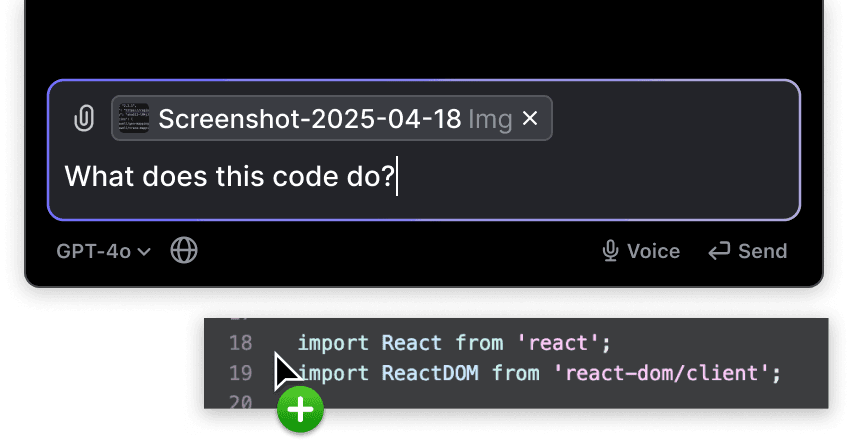Click the return-arrow send icon
This screenshot has height=442, width=848.
point(719,252)
